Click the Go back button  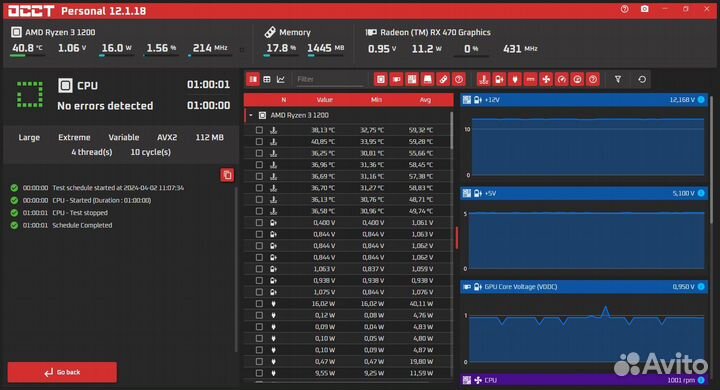(x=62, y=372)
